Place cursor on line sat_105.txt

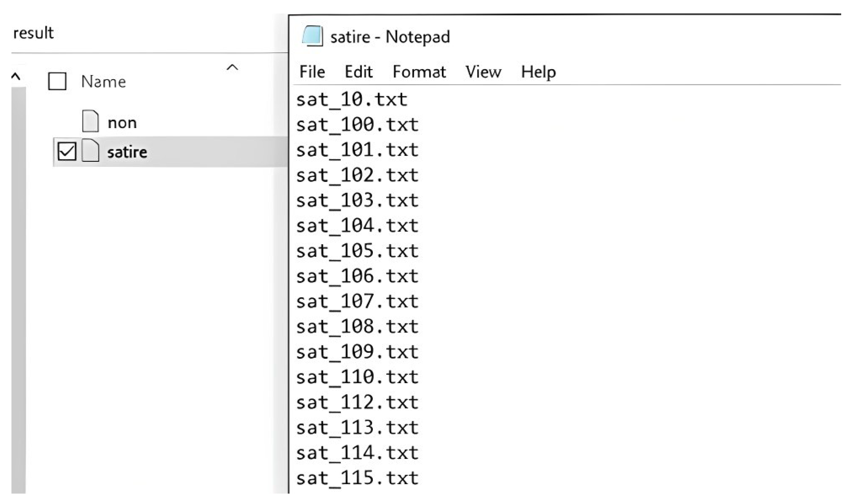tap(357, 251)
